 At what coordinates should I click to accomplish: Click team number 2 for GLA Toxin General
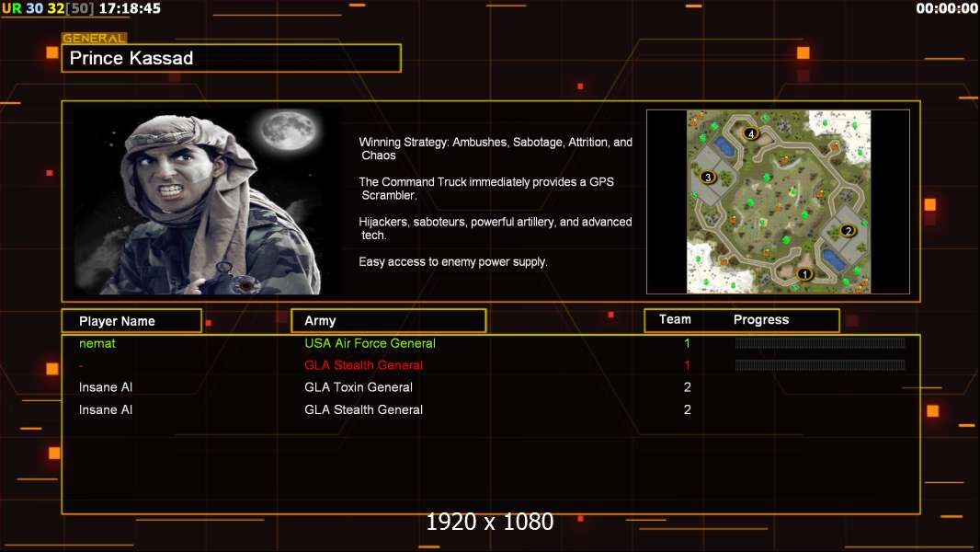click(687, 387)
